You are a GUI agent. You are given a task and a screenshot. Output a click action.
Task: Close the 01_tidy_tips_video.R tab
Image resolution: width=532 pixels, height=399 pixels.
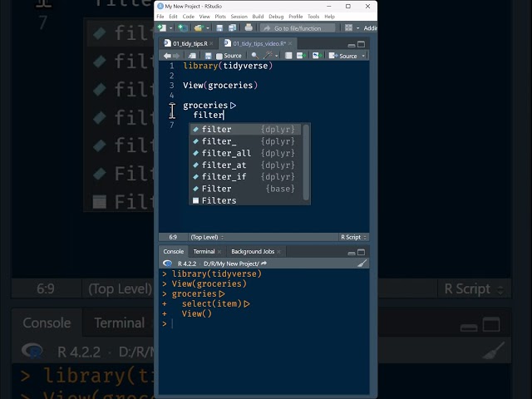pos(290,43)
